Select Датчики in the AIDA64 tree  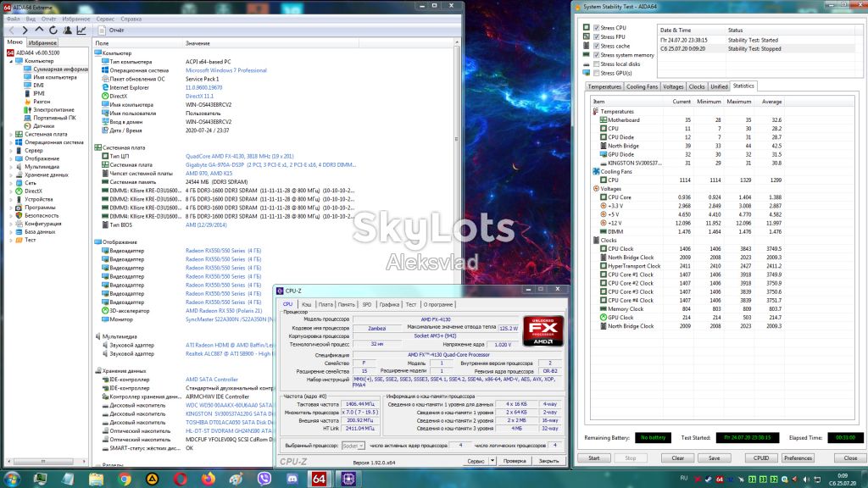click(x=44, y=126)
